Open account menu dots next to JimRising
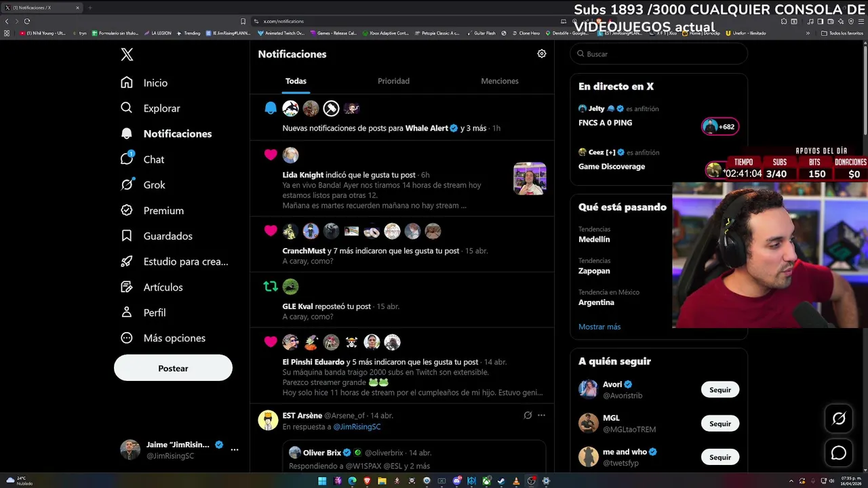The width and height of the screenshot is (868, 488). click(235, 449)
